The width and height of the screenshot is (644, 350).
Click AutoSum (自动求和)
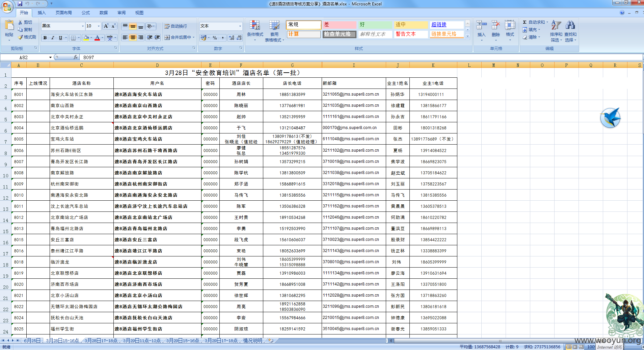click(535, 22)
